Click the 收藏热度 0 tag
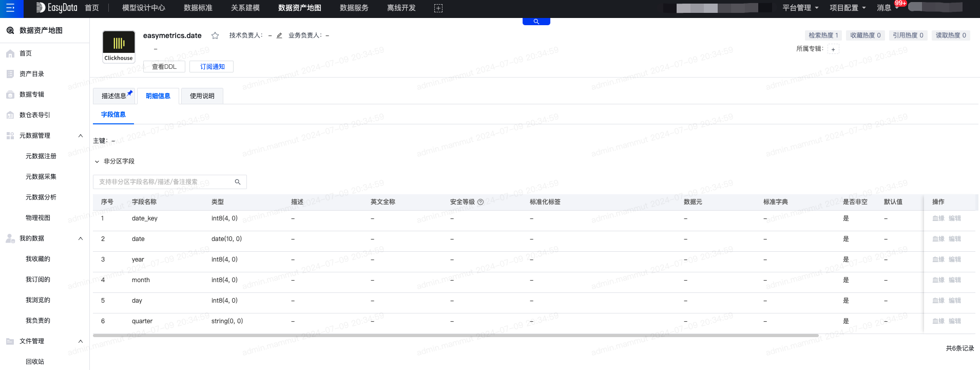The height and width of the screenshot is (370, 980). [x=866, y=35]
